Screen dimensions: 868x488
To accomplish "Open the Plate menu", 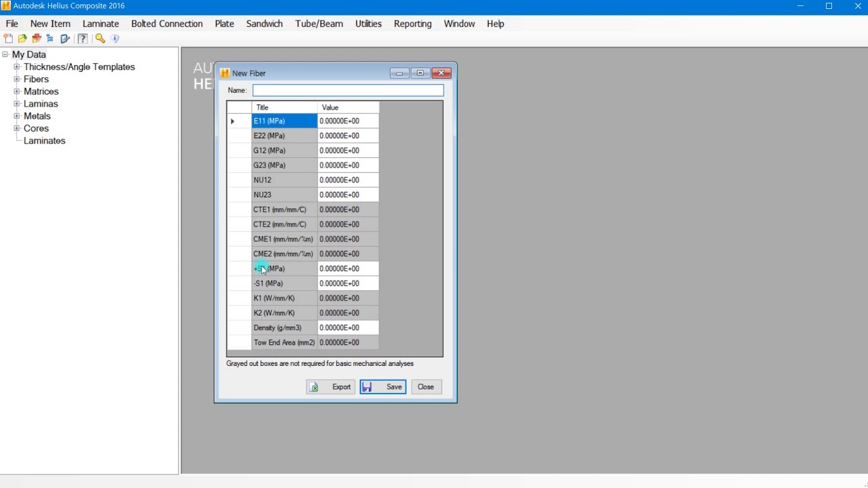I will pyautogui.click(x=224, y=24).
